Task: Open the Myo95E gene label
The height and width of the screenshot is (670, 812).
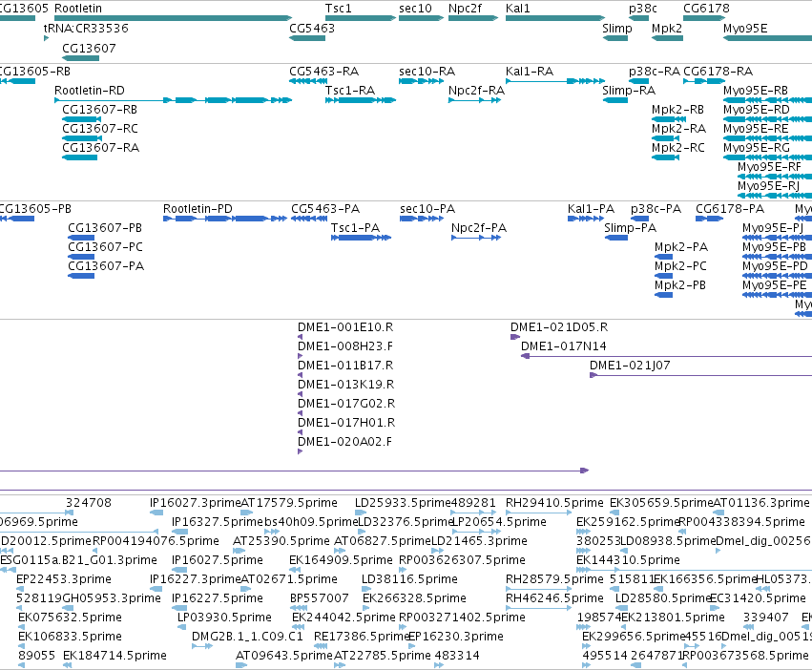Action: [745, 28]
